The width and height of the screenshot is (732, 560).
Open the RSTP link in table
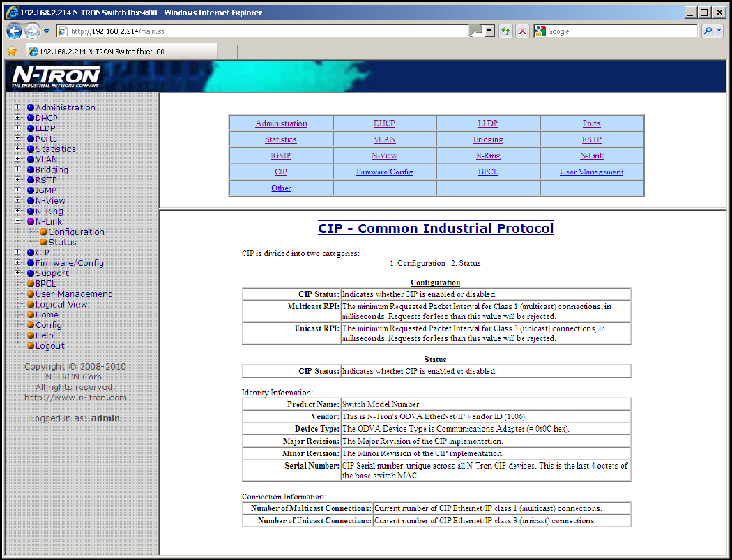(591, 139)
